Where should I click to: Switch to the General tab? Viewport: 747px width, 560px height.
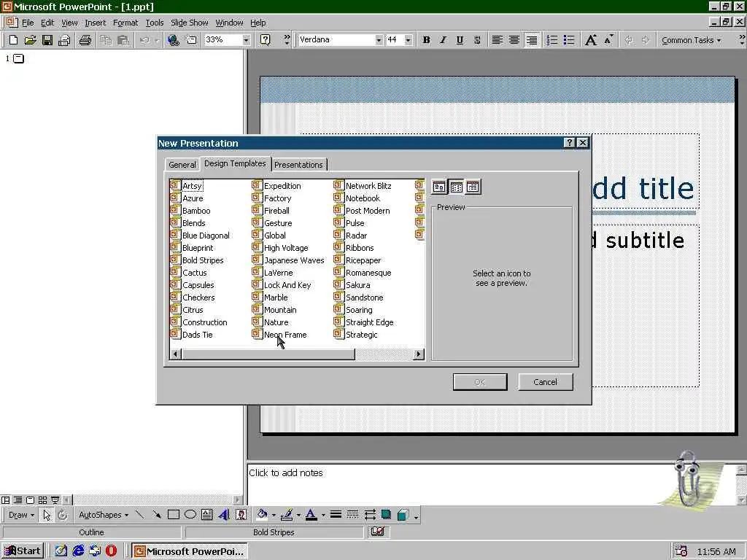182,165
